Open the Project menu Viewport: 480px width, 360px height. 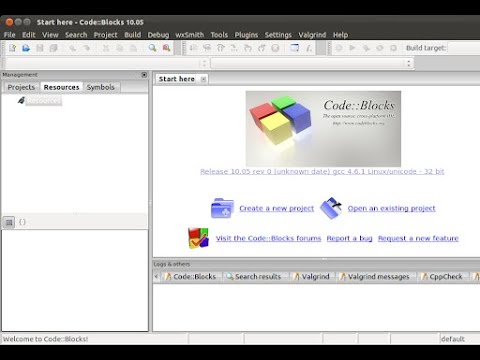(x=106, y=35)
